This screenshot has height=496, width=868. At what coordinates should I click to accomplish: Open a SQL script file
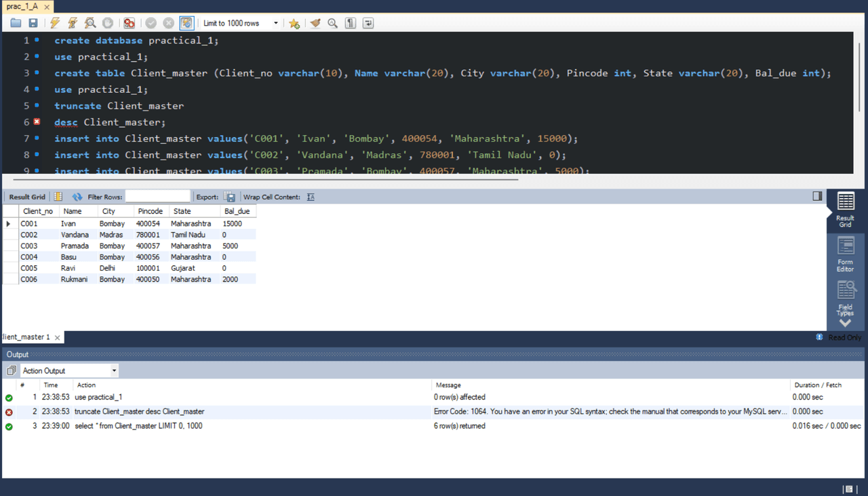click(x=16, y=23)
